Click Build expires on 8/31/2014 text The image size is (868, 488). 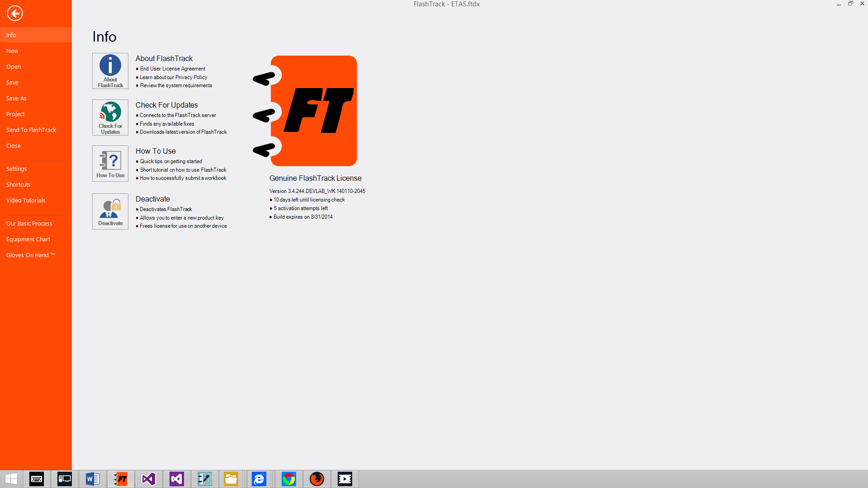pyautogui.click(x=303, y=217)
